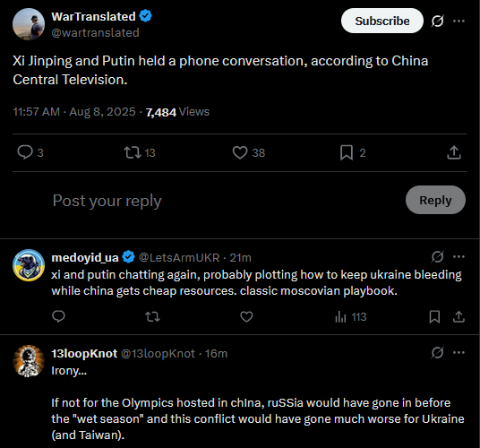Like medoyid_ua's comment

point(246,316)
